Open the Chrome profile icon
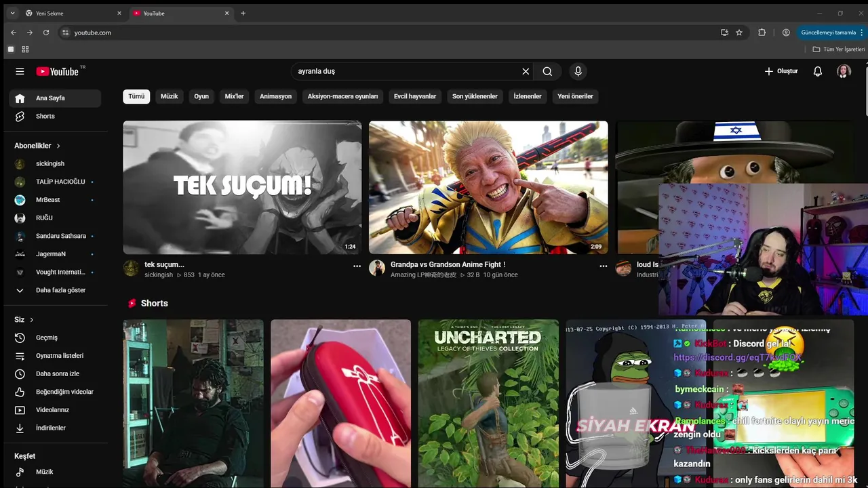Screen dimensions: 868x488 tap(786, 33)
